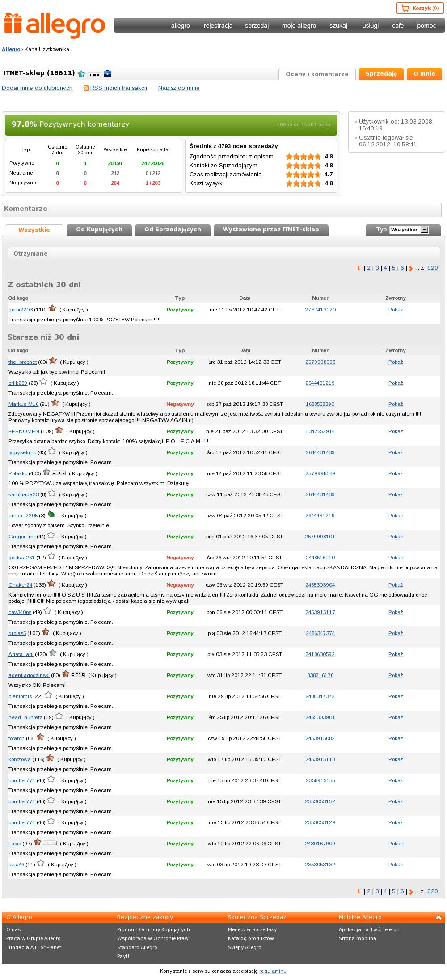Viewport: 447px width, 980px height.
Task: Click next-page arrow in top pagination
Action: tap(411, 268)
